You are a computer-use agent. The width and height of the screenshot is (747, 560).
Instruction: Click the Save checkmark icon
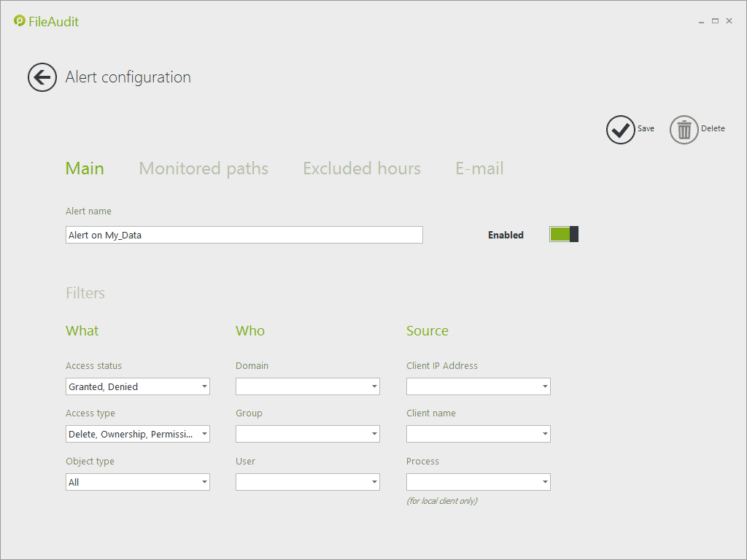point(620,130)
